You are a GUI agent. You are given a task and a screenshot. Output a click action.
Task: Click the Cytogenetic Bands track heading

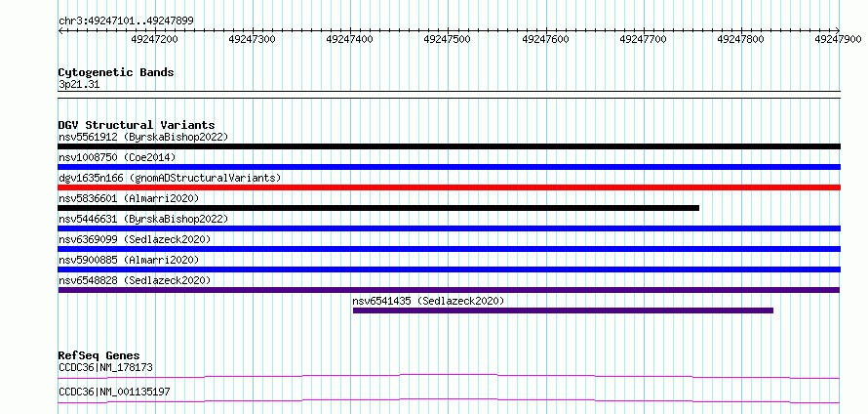pyautogui.click(x=116, y=72)
